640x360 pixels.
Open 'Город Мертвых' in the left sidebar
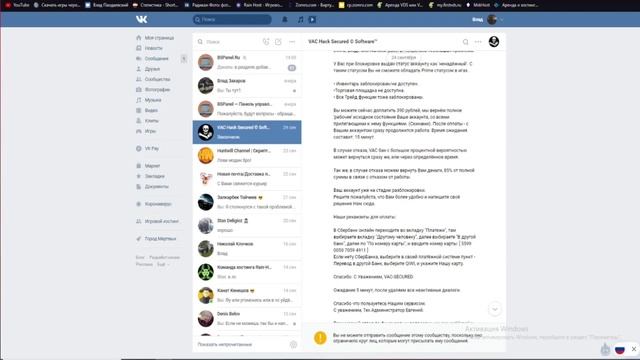(x=160, y=238)
